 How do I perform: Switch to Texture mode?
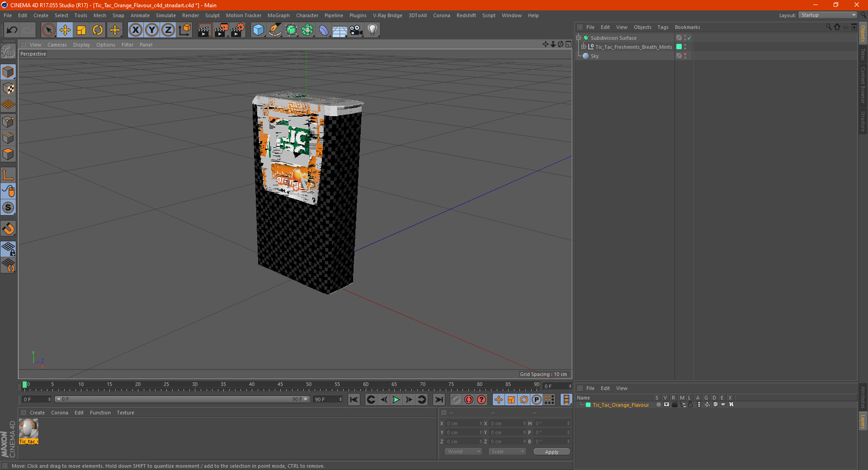[8, 89]
